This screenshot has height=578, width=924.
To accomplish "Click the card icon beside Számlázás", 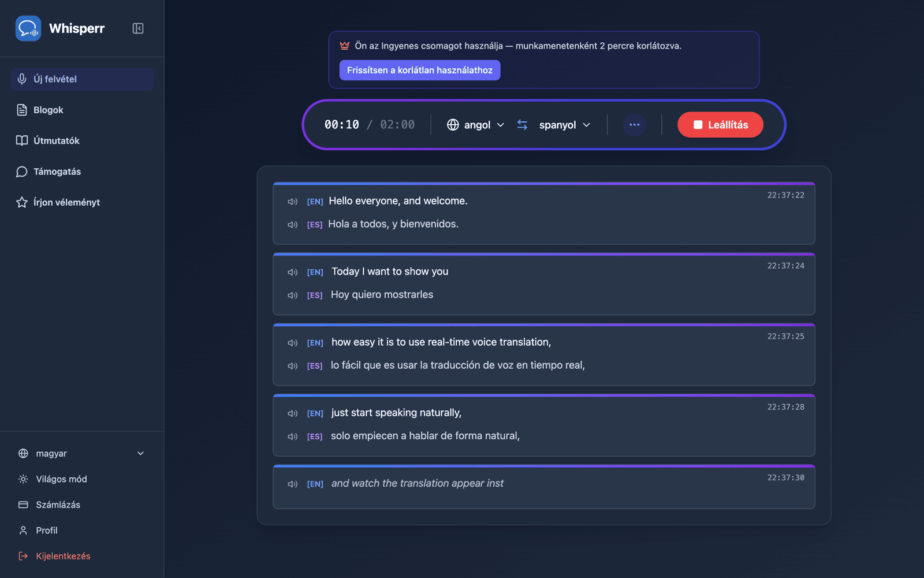I will 23,505.
